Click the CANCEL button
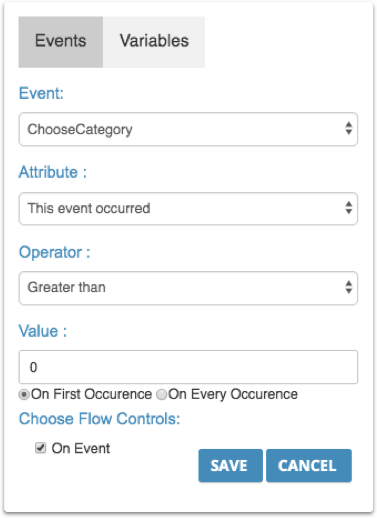This screenshot has height=518, width=377. point(309,465)
